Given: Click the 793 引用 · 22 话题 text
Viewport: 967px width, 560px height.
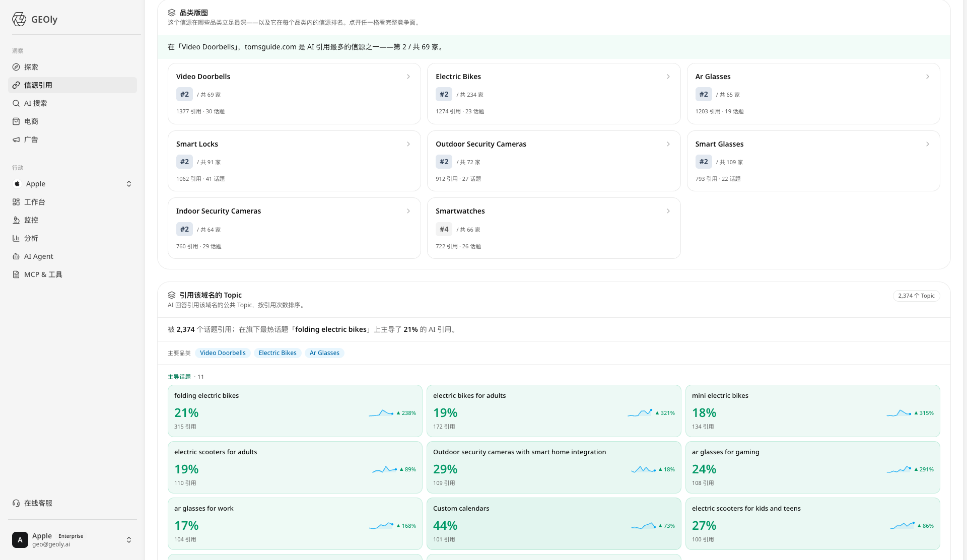Looking at the screenshot, I should coord(718,179).
